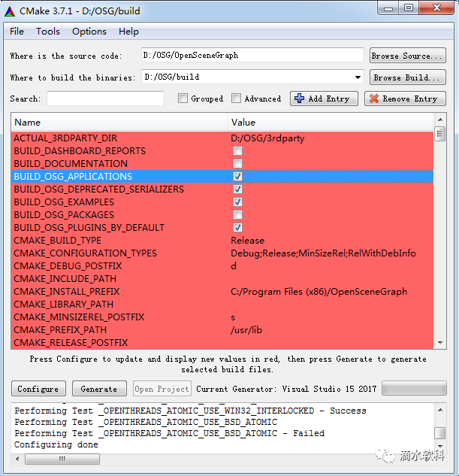459x476 pixels.
Task: Click the Name column header
Action: pyautogui.click(x=119, y=123)
